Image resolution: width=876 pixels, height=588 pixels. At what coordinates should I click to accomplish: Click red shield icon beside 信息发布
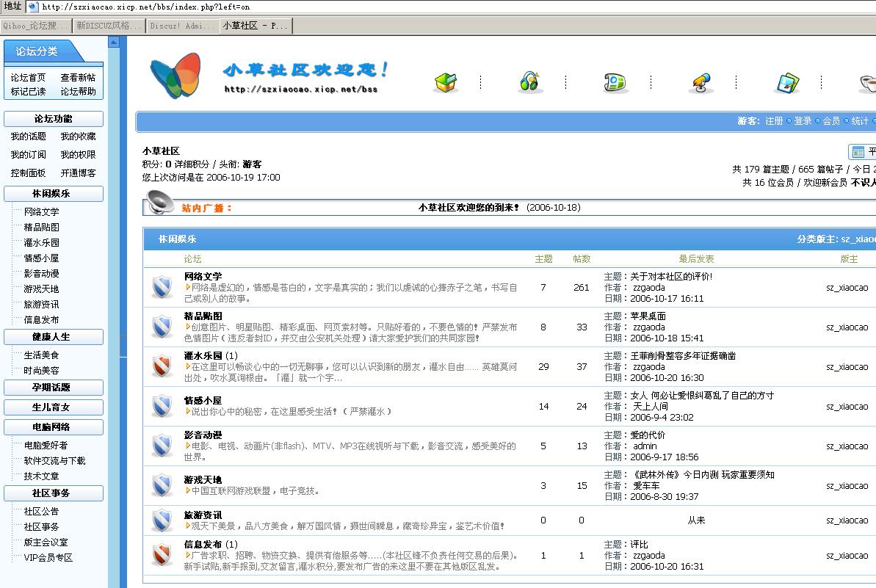[x=162, y=555]
